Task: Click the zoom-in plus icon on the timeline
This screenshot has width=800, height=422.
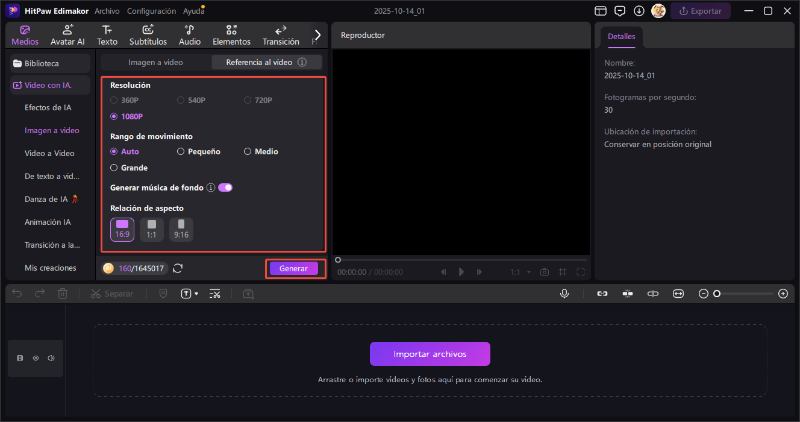Action: [786, 294]
